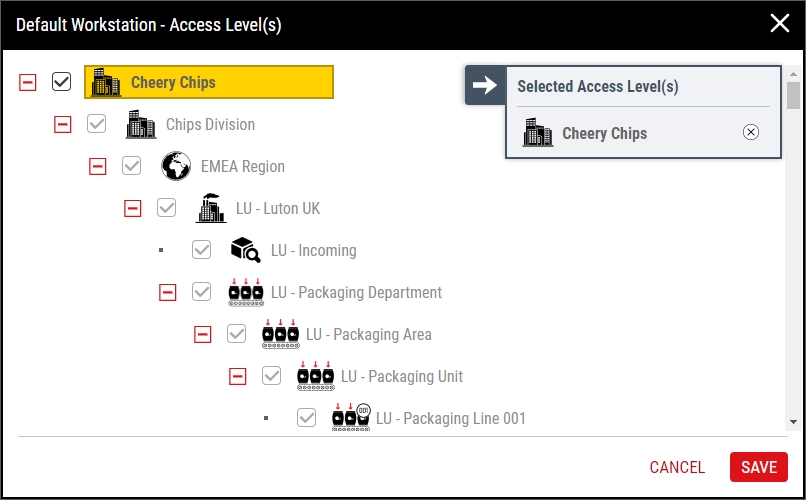Collapse the LU - Packaging Area node

203,334
